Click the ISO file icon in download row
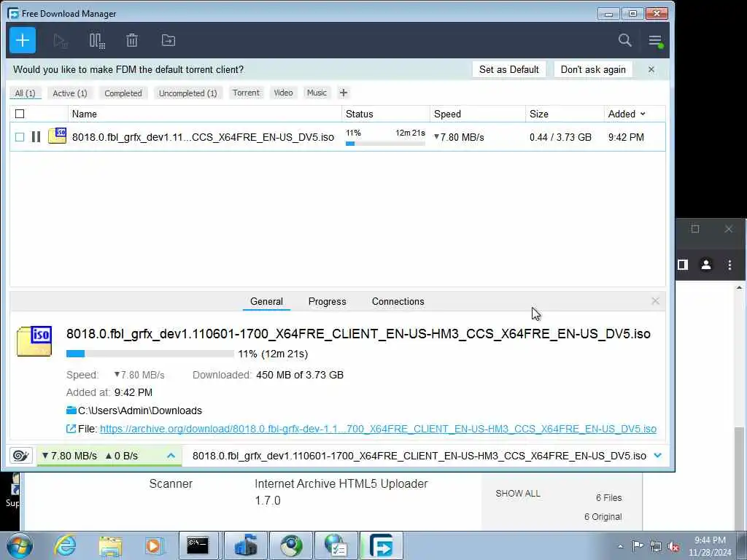 57,136
